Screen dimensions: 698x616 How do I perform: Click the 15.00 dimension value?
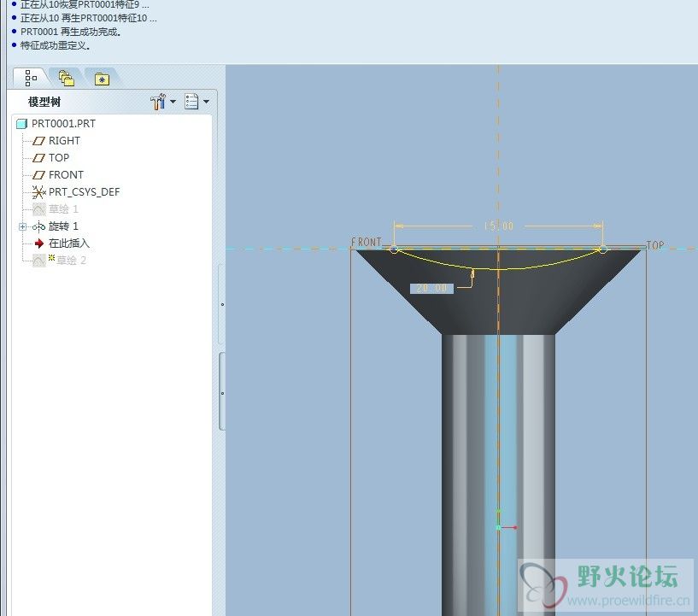click(x=499, y=226)
